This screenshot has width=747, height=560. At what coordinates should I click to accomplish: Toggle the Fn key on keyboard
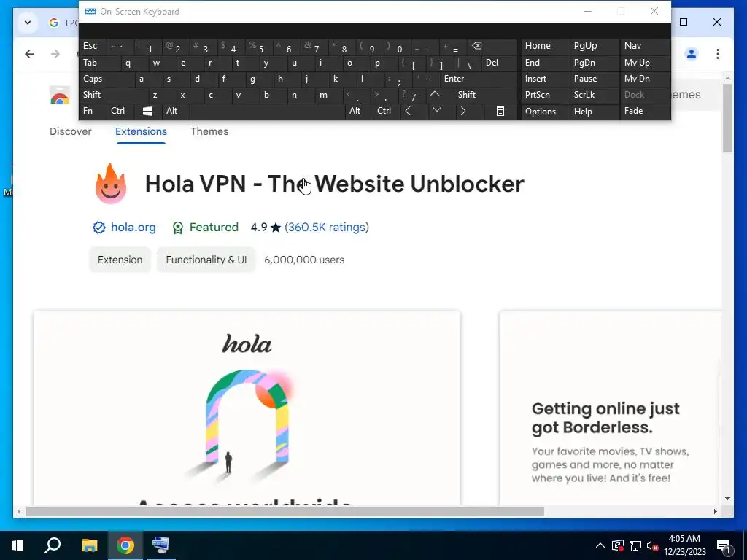93,112
